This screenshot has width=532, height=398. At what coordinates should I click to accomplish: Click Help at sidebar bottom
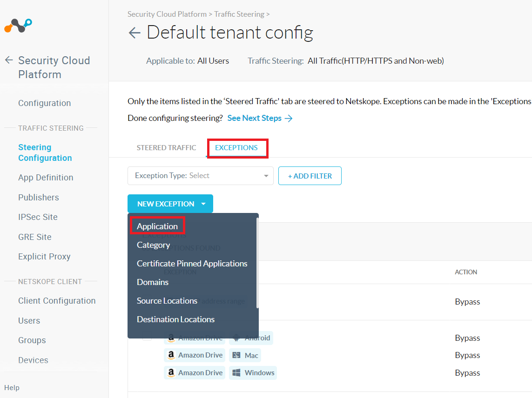point(12,387)
